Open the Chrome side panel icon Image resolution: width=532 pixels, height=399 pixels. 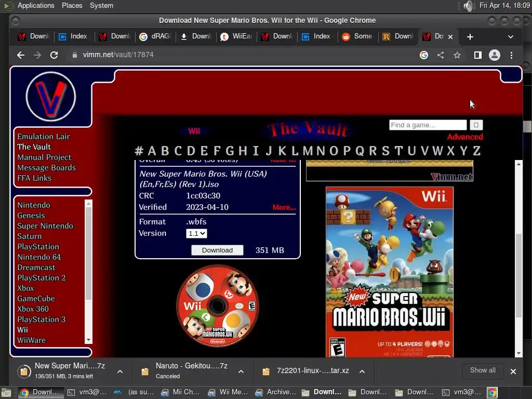[x=478, y=55]
